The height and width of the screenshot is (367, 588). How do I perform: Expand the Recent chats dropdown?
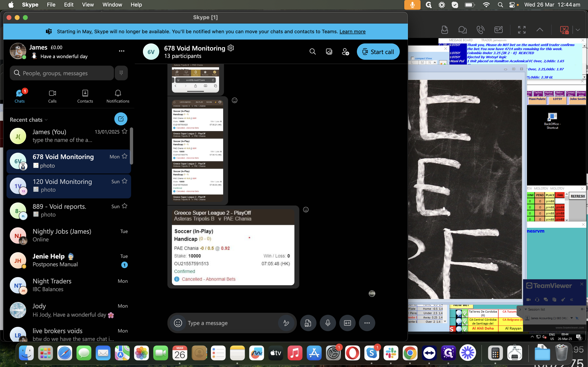[x=46, y=120]
